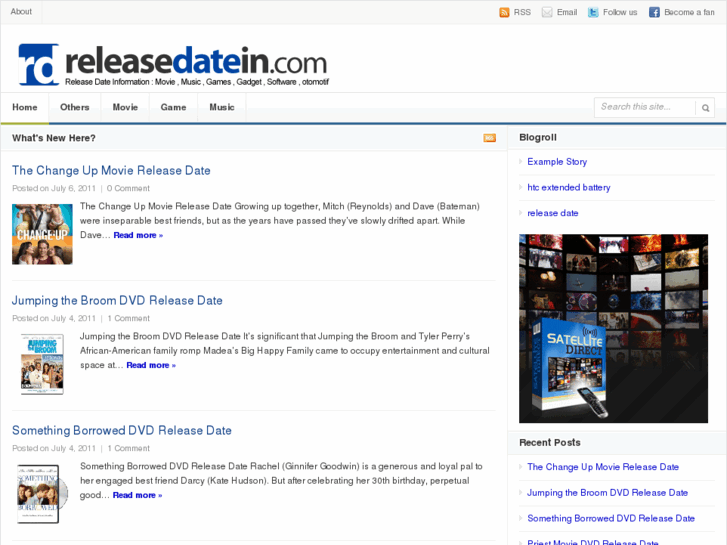
Task: Open Jumping the Broom DVD Release Date headline
Action: (x=117, y=300)
